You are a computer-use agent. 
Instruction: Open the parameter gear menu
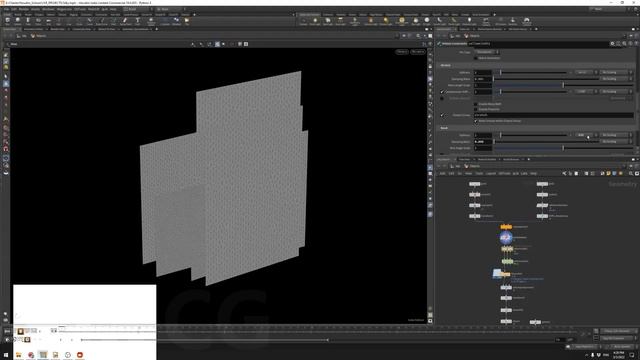tap(612, 44)
